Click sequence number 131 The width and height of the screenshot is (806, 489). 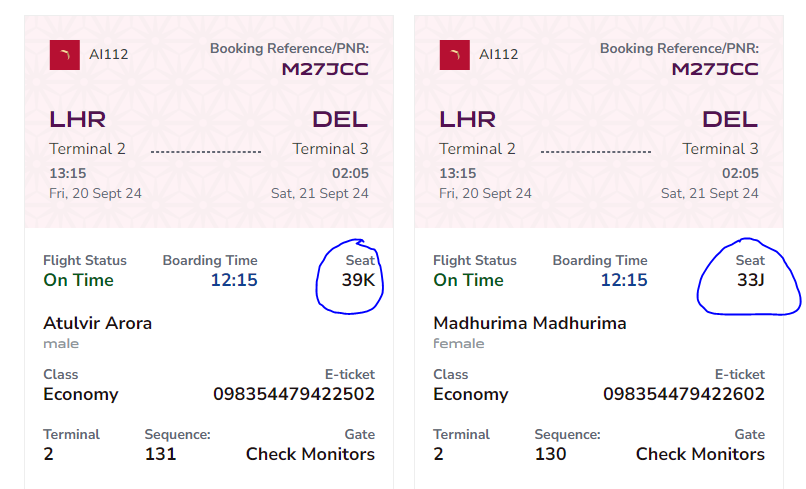(160, 455)
